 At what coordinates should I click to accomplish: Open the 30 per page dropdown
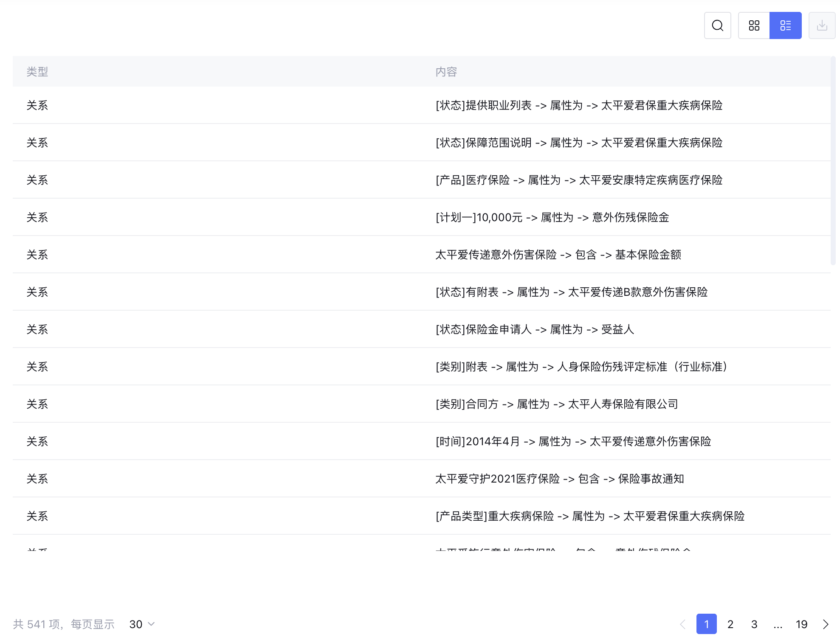pos(142,624)
